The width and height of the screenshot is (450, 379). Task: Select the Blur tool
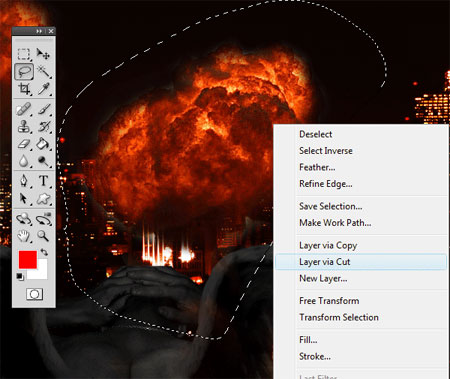coord(24,161)
